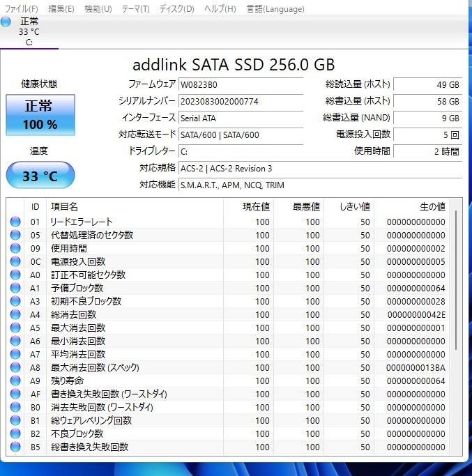
Task: Click status orb for row A1 予備ブロック数
Action: pyautogui.click(x=15, y=288)
